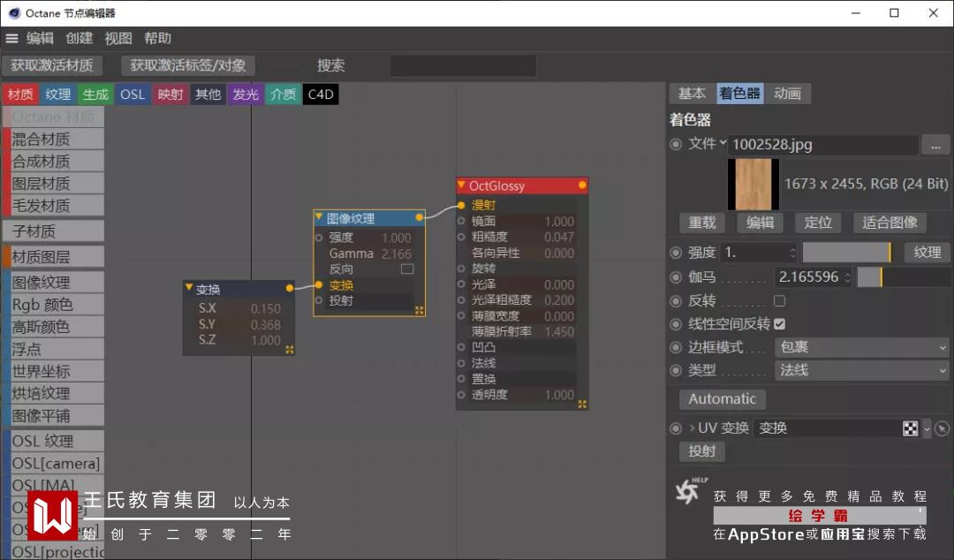
Task: Click the wood texture thumbnail preview
Action: (753, 184)
